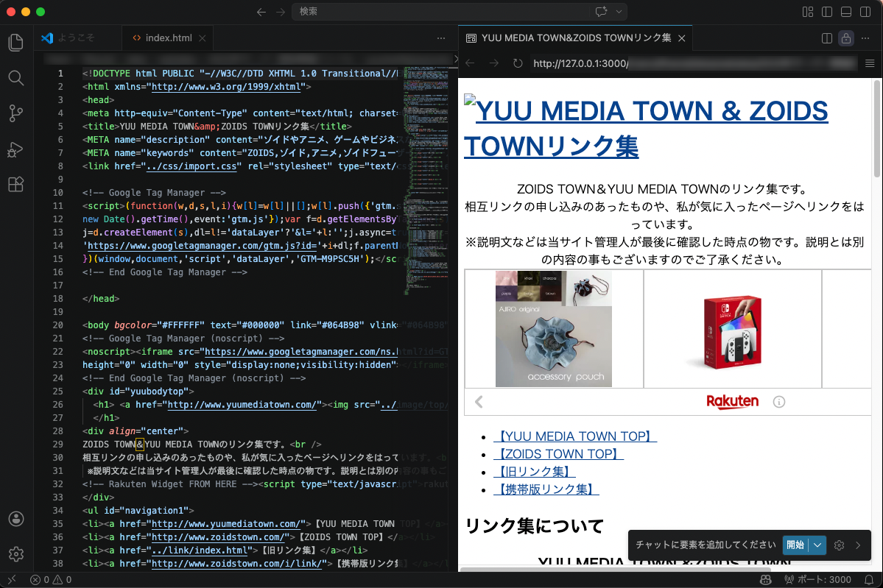The width and height of the screenshot is (883, 588).
Task: Click the zoidstown.com URL on line 36
Action: coord(219,536)
